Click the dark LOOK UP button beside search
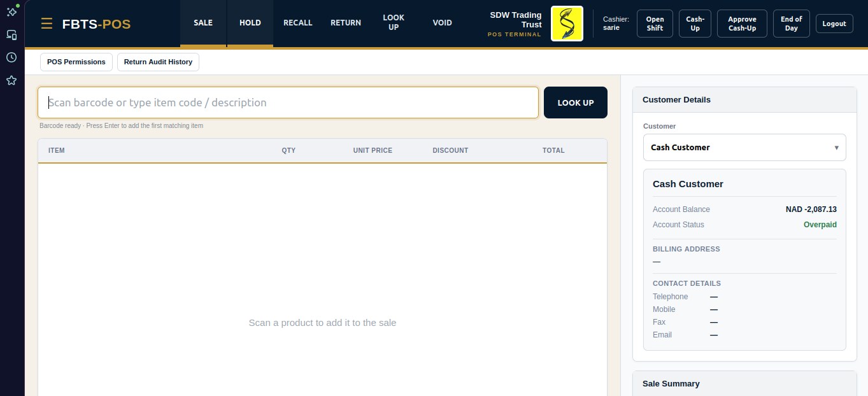 point(576,103)
